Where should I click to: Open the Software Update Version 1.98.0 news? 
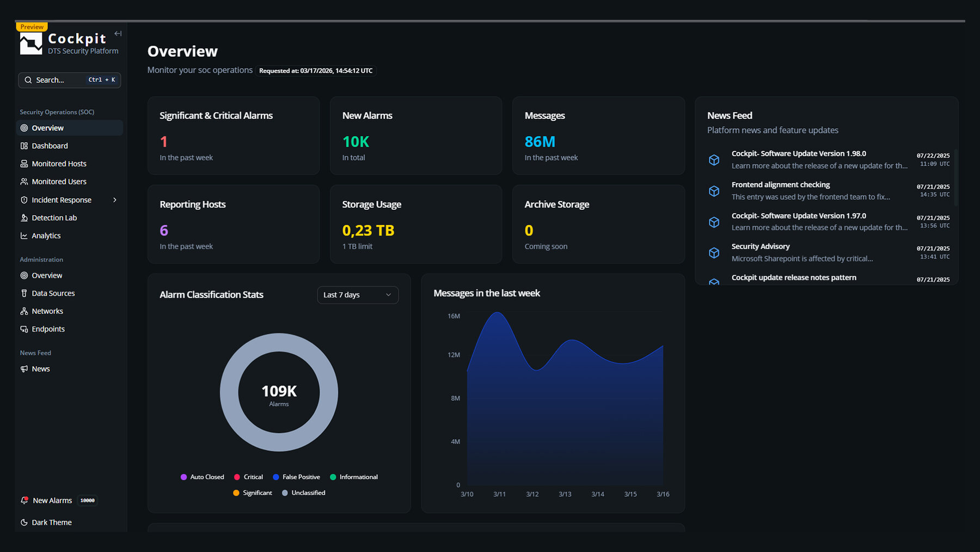tap(799, 154)
